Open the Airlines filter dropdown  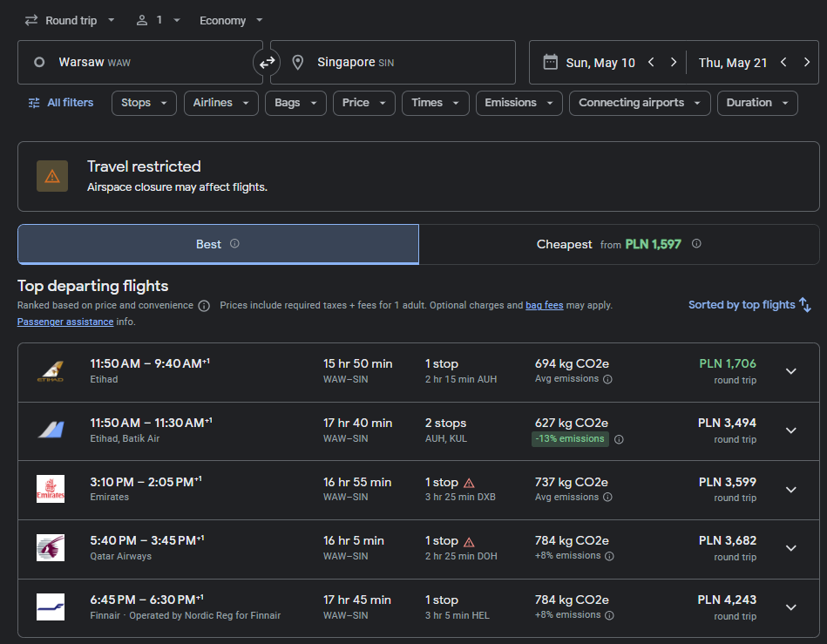click(221, 103)
